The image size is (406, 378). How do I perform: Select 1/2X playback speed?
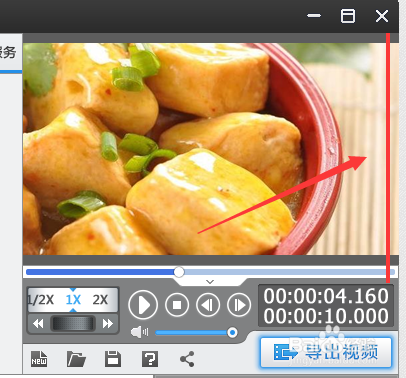click(41, 300)
